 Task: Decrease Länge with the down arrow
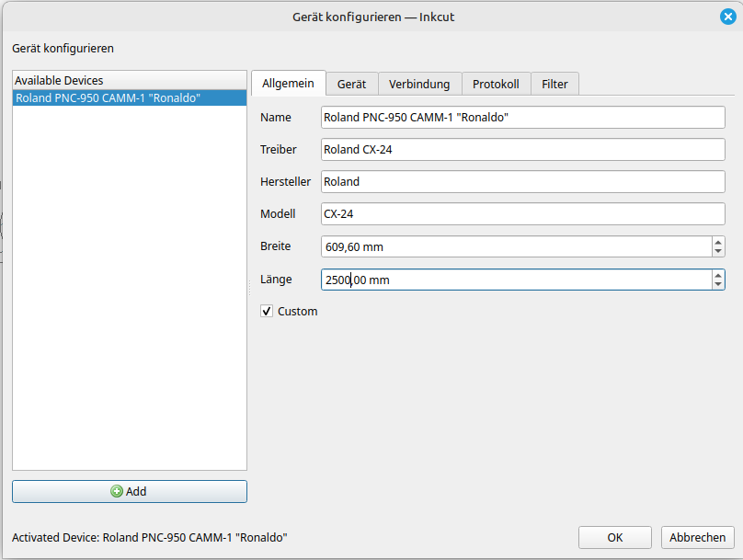pos(718,285)
